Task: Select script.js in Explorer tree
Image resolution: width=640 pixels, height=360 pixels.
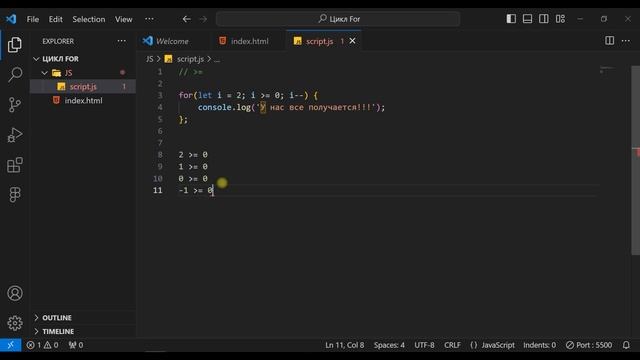Action: pyautogui.click(x=83, y=87)
